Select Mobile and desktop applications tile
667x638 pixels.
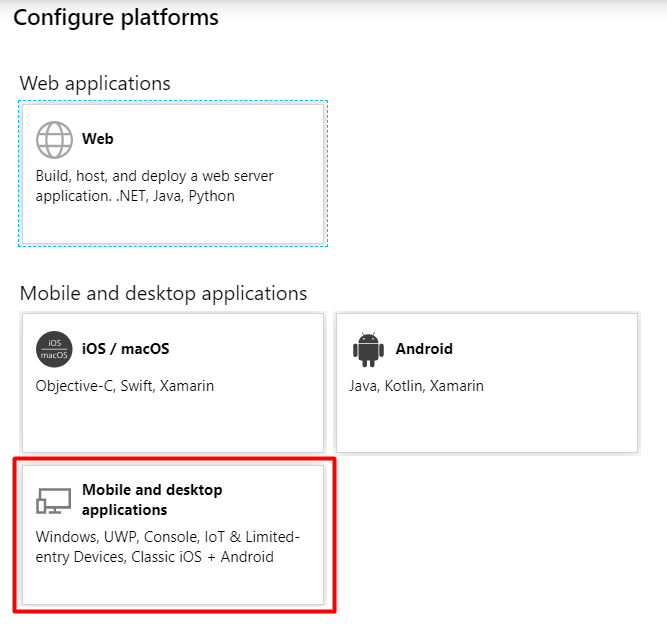(x=173, y=535)
